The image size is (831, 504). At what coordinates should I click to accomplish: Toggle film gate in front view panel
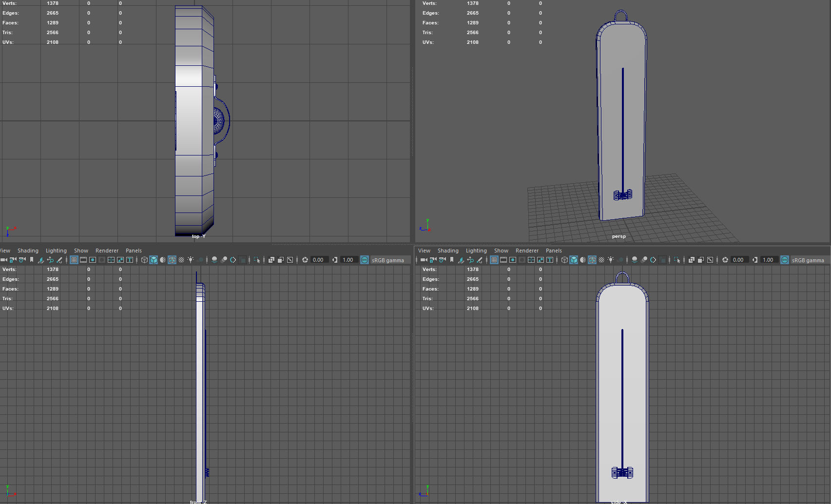point(83,260)
